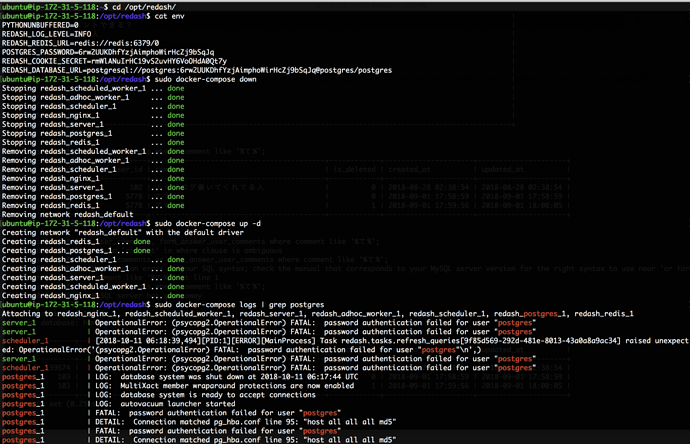Click the POSTGRES_PASSWORD line
The height and width of the screenshot is (444, 690).
[108, 52]
